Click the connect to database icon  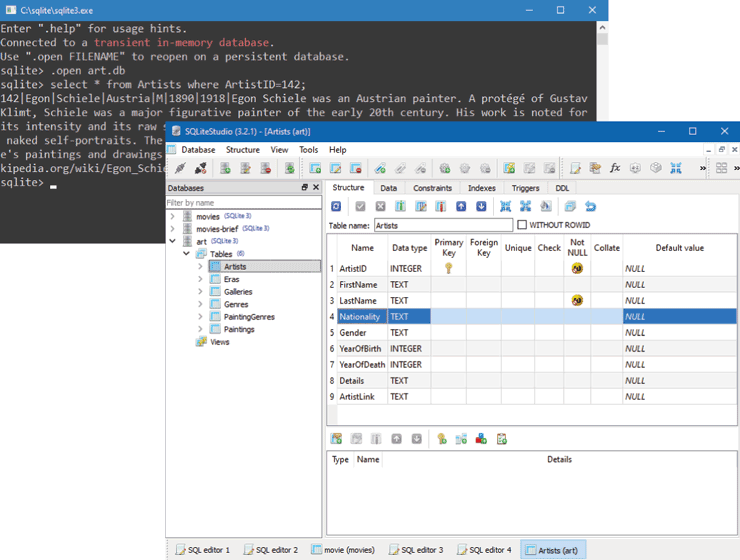click(181, 168)
